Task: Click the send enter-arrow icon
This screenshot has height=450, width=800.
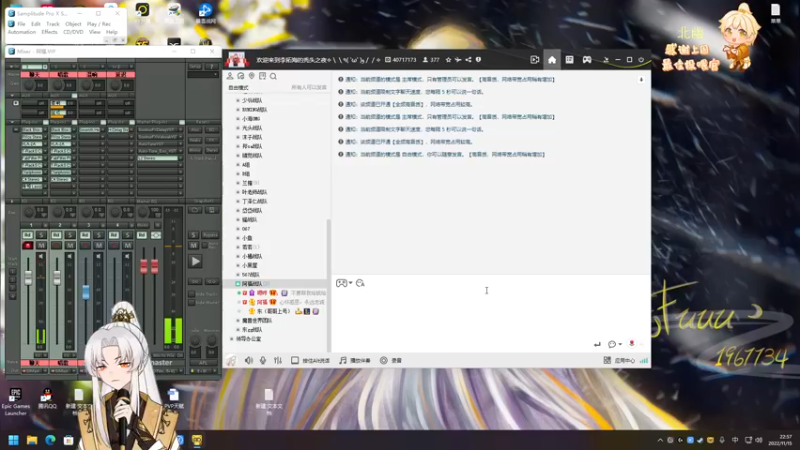Action: click(597, 344)
